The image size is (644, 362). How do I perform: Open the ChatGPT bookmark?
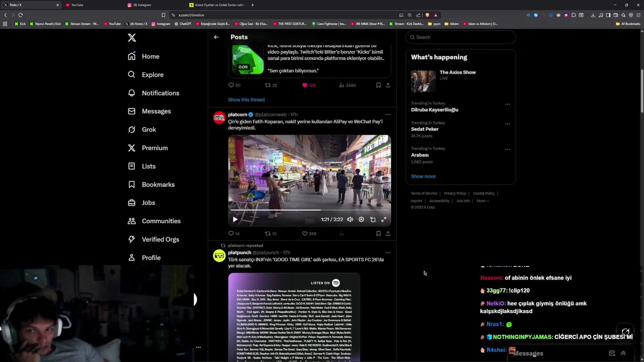[183, 24]
